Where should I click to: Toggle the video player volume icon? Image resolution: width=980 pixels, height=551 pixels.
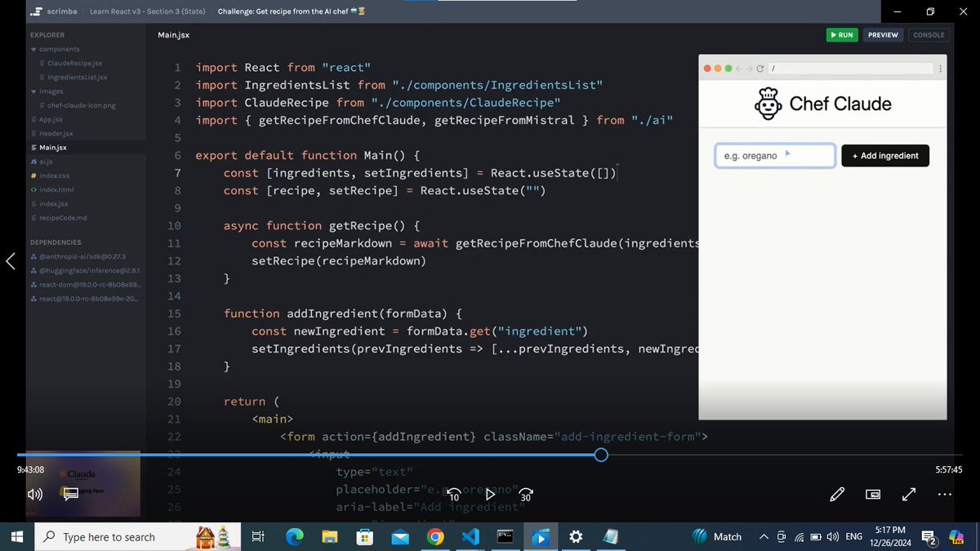click(35, 494)
